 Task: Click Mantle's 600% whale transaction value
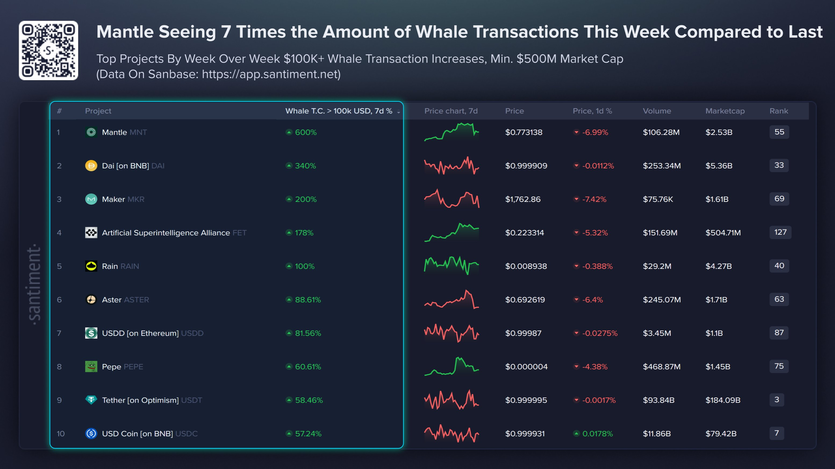[305, 132]
